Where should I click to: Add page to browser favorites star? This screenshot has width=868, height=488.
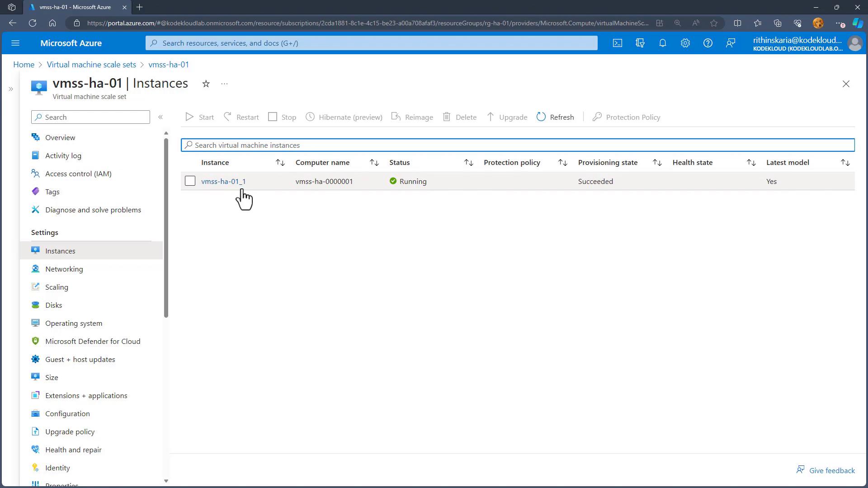coord(714,23)
